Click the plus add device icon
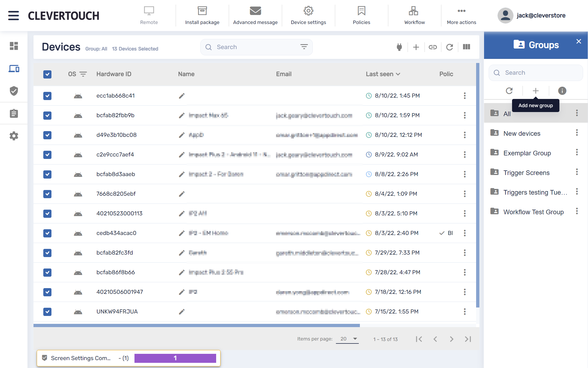 (x=416, y=47)
